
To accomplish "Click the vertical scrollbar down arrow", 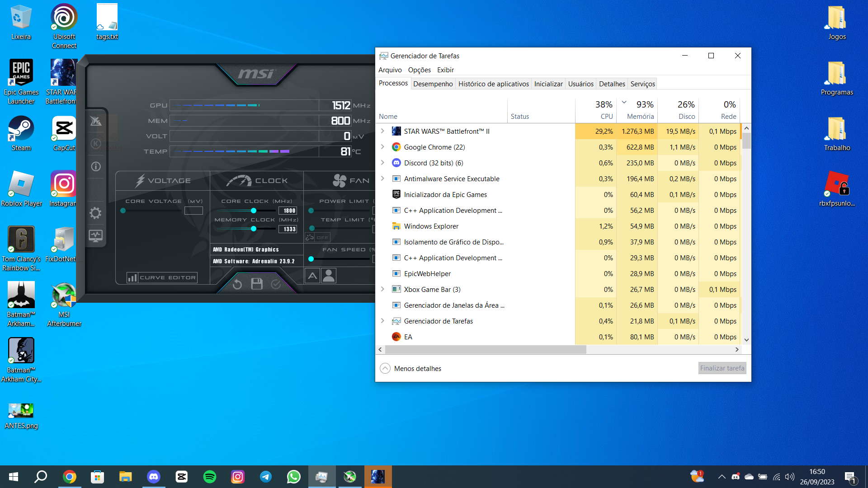I will pyautogui.click(x=746, y=340).
